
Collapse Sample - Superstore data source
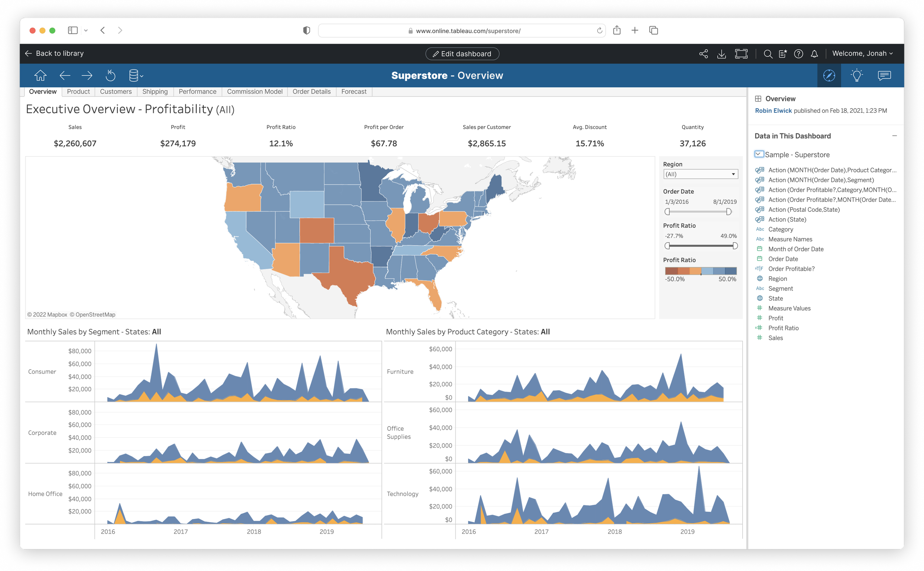(759, 154)
